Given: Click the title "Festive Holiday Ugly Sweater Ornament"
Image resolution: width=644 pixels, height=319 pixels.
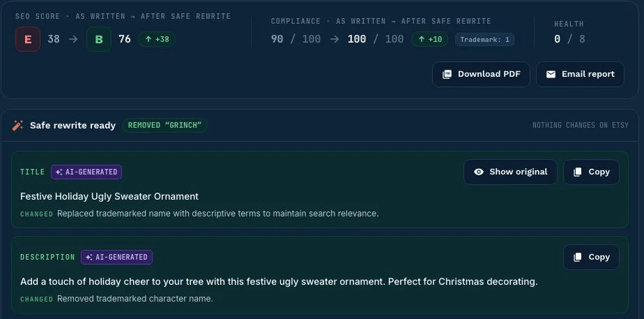Looking at the screenshot, I should pos(109,197).
